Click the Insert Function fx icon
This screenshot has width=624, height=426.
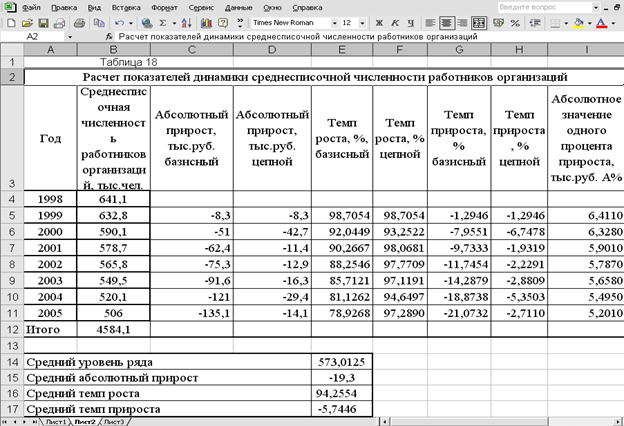[108, 36]
